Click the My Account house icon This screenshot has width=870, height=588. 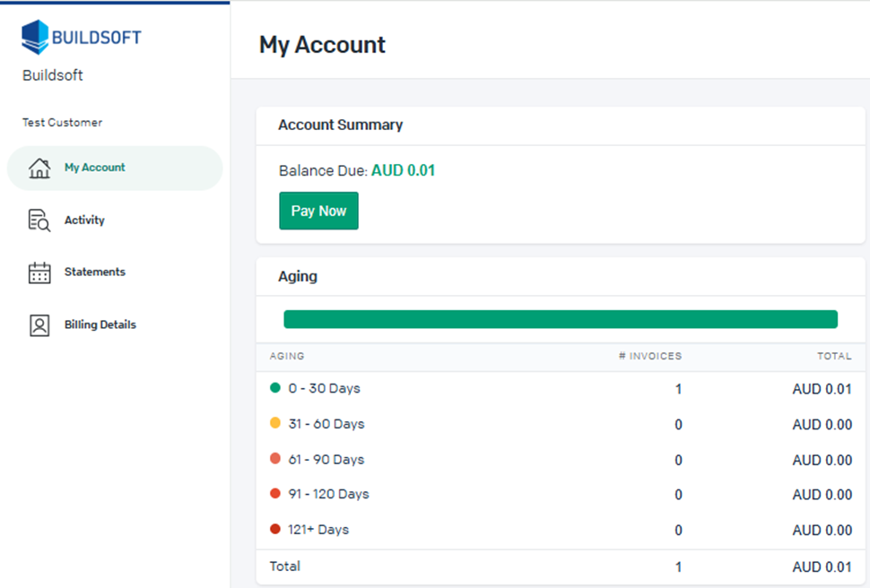(39, 168)
